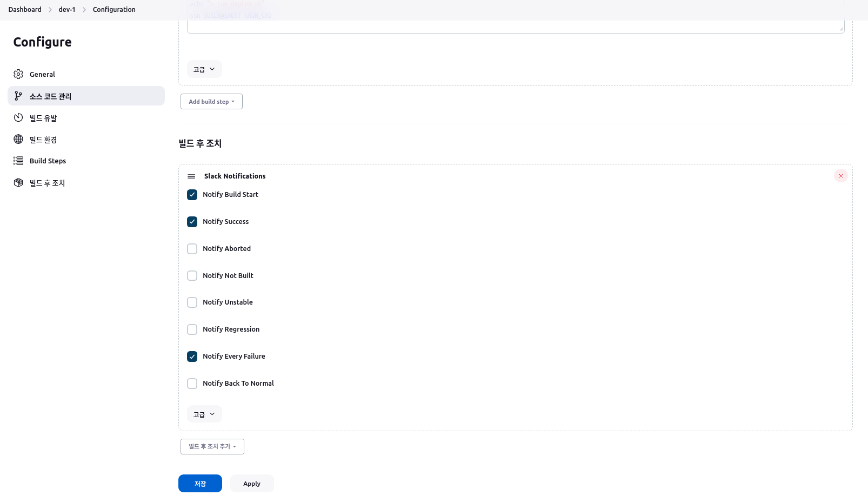
Task: Click the Configure heading
Action: click(x=42, y=42)
